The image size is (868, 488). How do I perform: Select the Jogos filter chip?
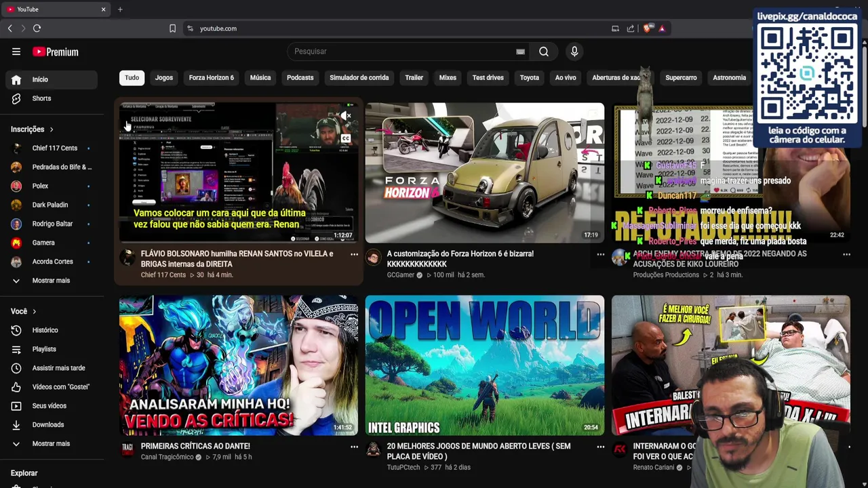pos(164,78)
